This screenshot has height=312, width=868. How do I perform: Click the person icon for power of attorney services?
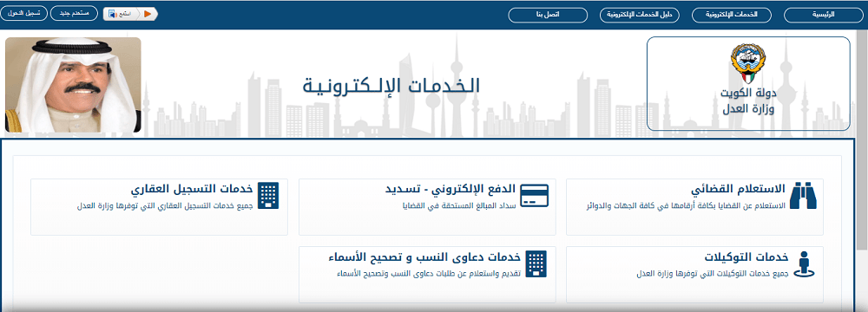pos(806,263)
